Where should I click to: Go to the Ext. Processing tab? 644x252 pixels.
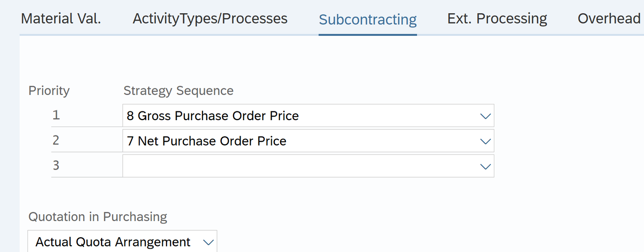click(x=497, y=18)
